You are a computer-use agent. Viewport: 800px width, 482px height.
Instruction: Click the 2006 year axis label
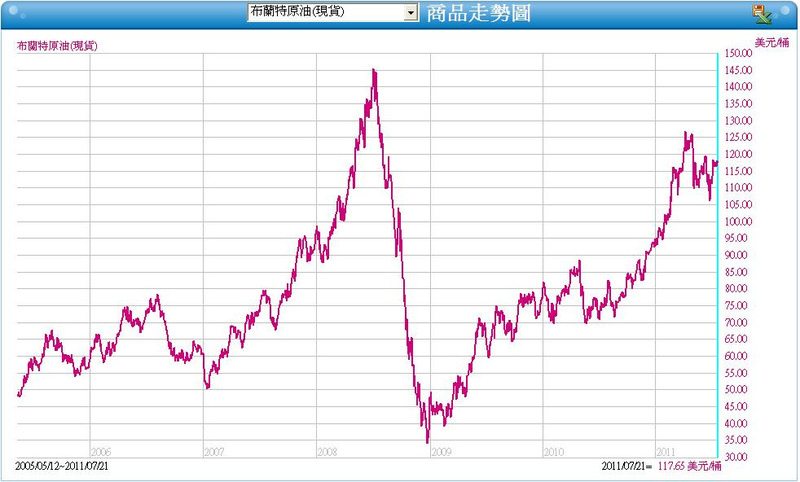pyautogui.click(x=101, y=452)
